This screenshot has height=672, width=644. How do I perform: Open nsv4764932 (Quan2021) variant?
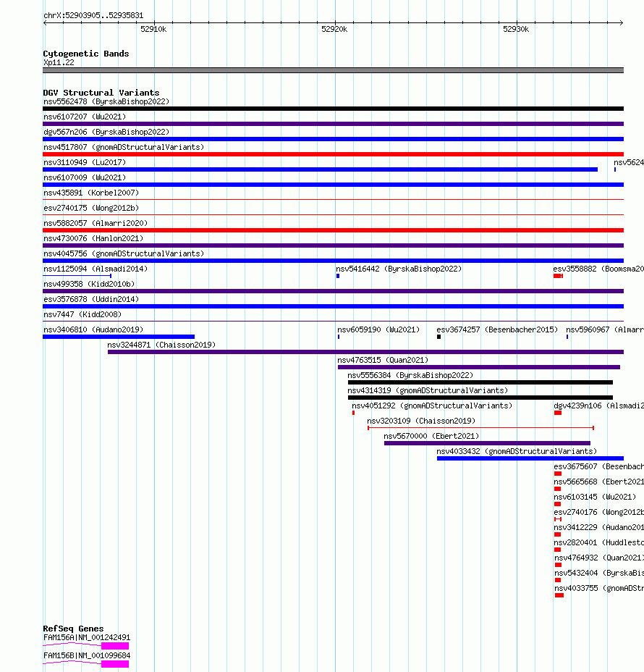599,558
